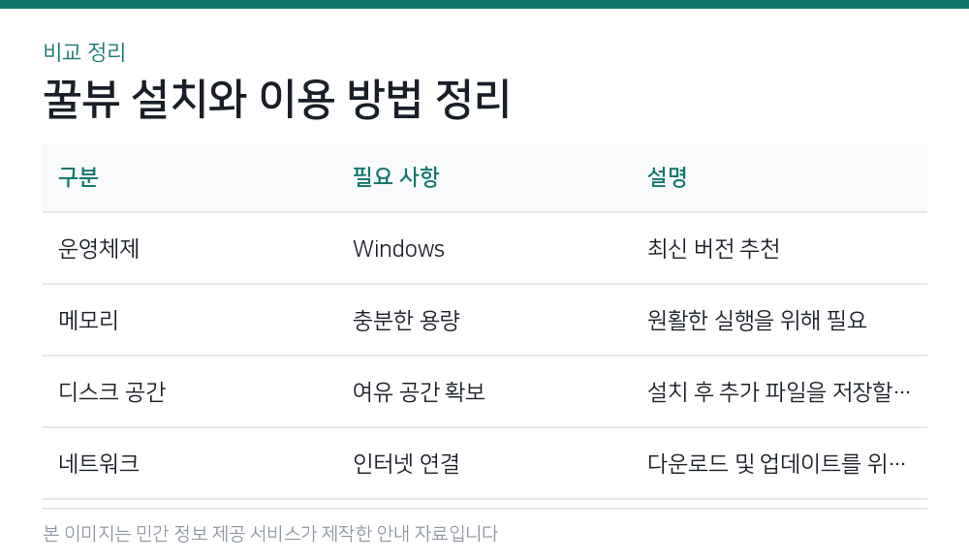Screen dimensions: 969x560
Task: Select the 'Windows' table cell
Action: (x=398, y=249)
